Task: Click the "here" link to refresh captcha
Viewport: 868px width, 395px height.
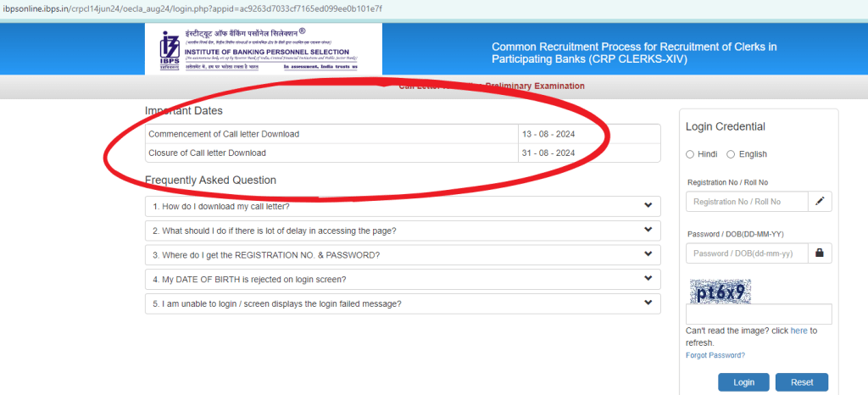Action: point(798,331)
